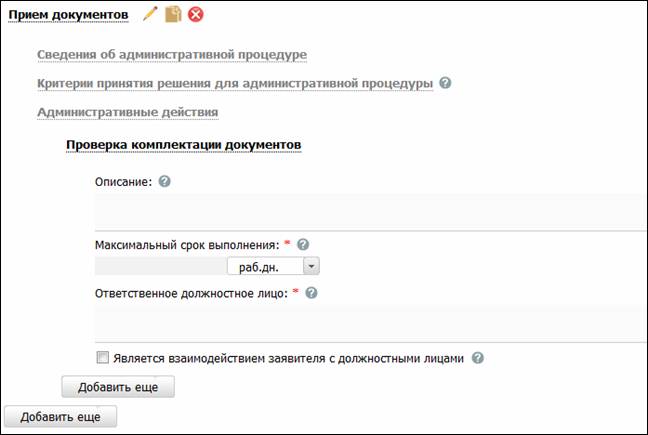Open the раб.дн. dropdown arrow

(311, 266)
